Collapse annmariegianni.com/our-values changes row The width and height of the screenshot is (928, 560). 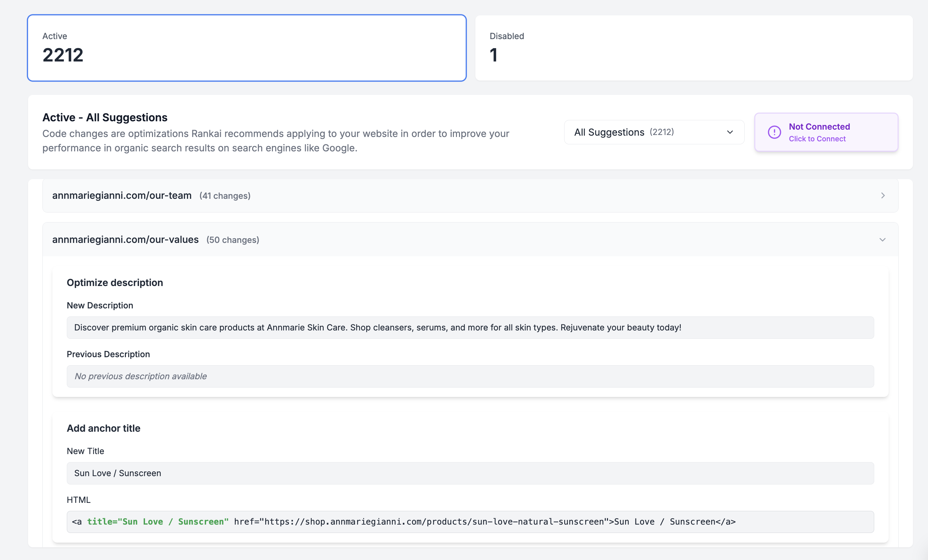pos(125,240)
